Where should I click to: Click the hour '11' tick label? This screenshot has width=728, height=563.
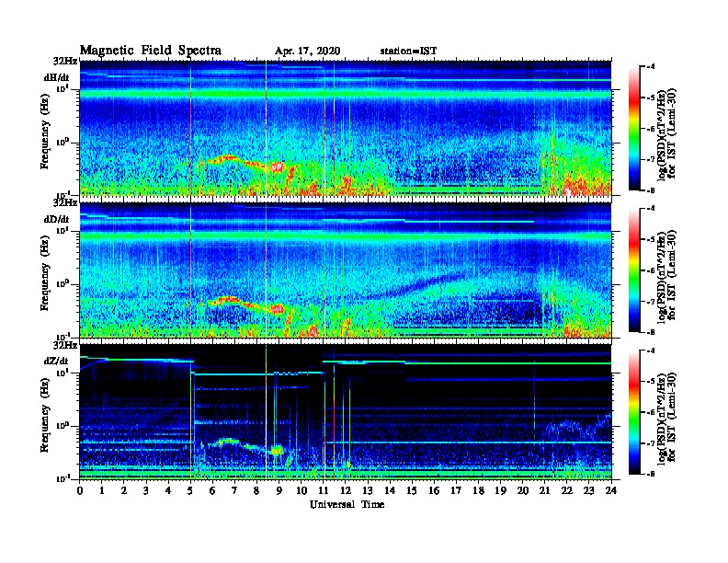pos(324,490)
